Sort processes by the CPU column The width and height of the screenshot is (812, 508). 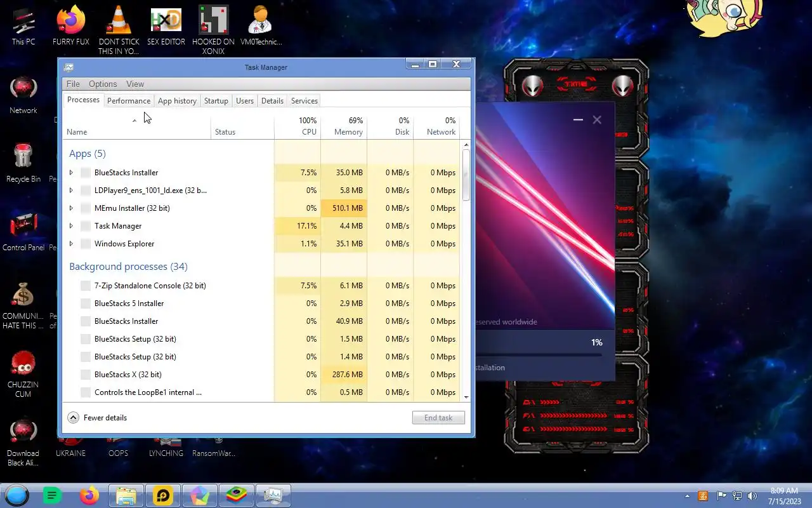pyautogui.click(x=298, y=126)
